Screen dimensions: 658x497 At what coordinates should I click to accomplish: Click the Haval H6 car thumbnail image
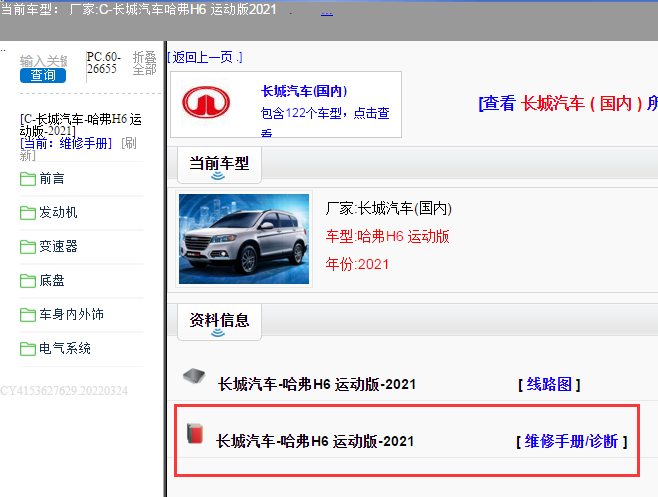tap(244, 238)
